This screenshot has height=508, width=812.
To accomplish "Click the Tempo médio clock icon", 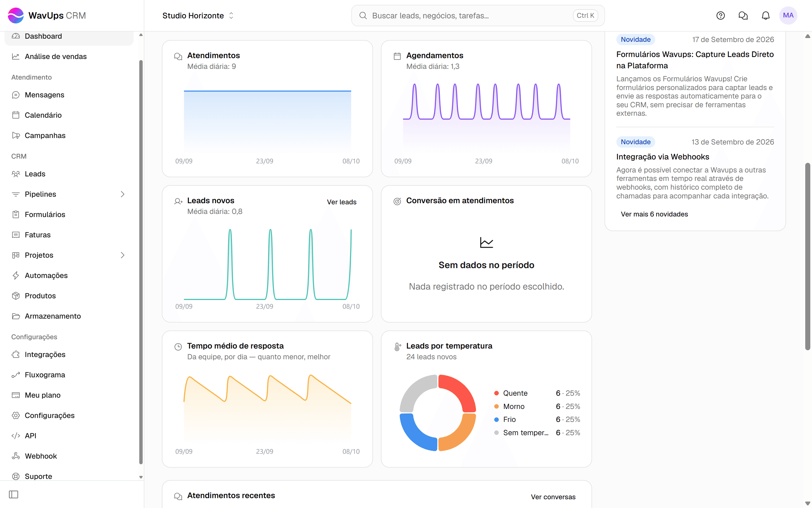I will tap(178, 346).
